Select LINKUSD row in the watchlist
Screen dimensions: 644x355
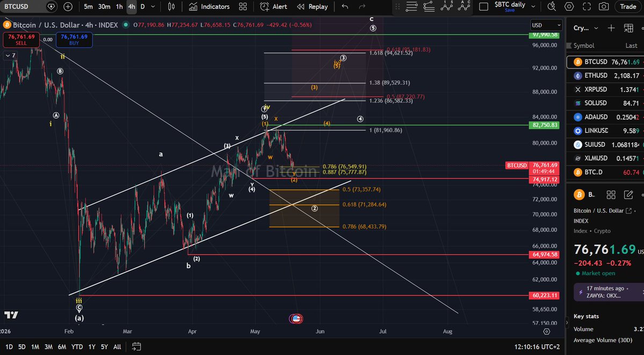pos(605,131)
